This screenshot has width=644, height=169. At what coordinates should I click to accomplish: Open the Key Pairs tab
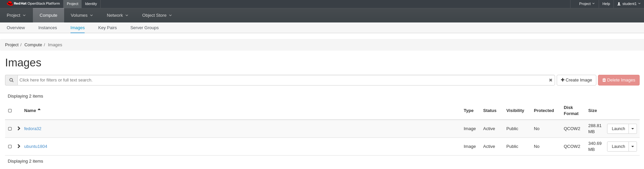(x=107, y=28)
